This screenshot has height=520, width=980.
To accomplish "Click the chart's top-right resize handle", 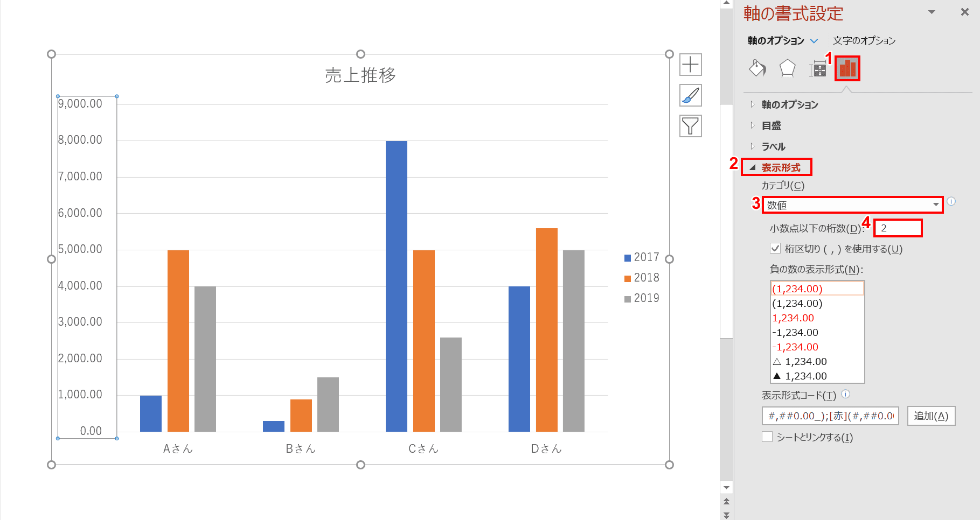I will click(669, 54).
